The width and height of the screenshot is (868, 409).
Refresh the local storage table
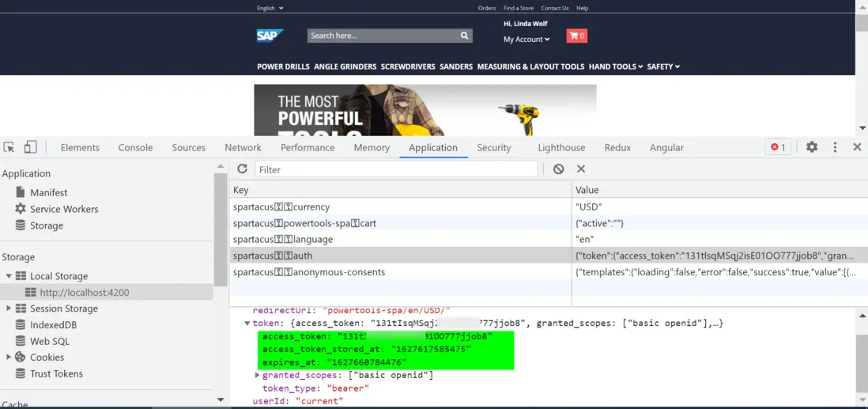coord(242,169)
